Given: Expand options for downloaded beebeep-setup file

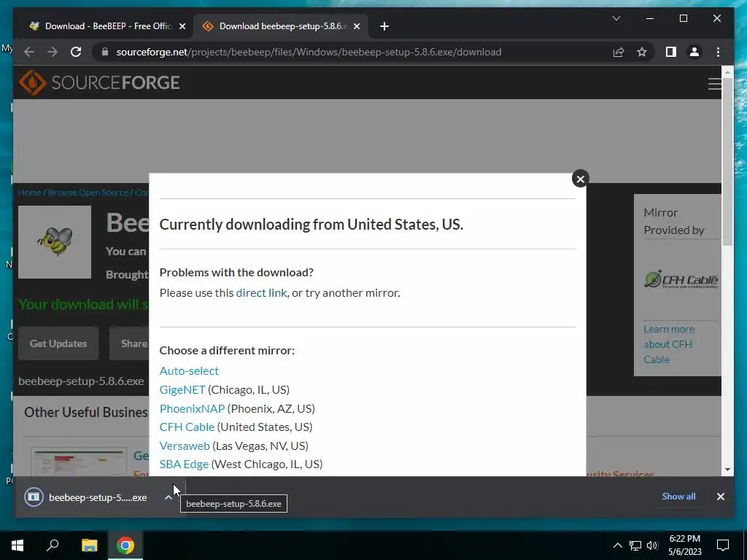Looking at the screenshot, I should point(168,497).
